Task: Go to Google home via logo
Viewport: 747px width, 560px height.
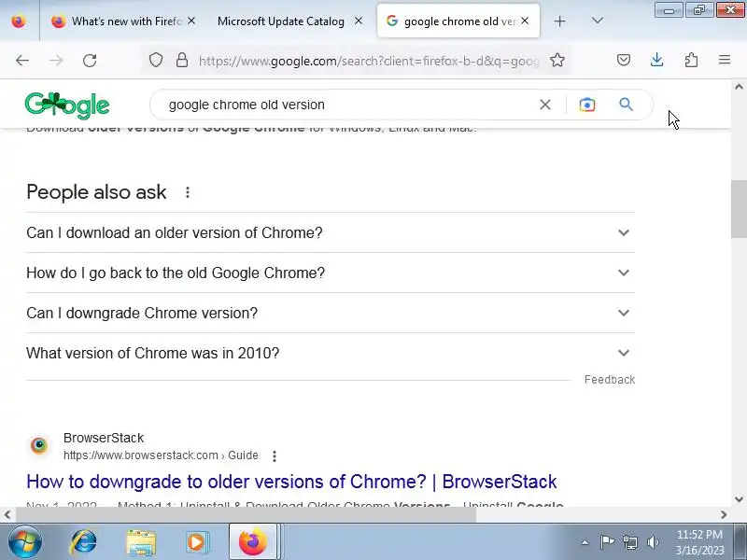Action: (x=67, y=105)
